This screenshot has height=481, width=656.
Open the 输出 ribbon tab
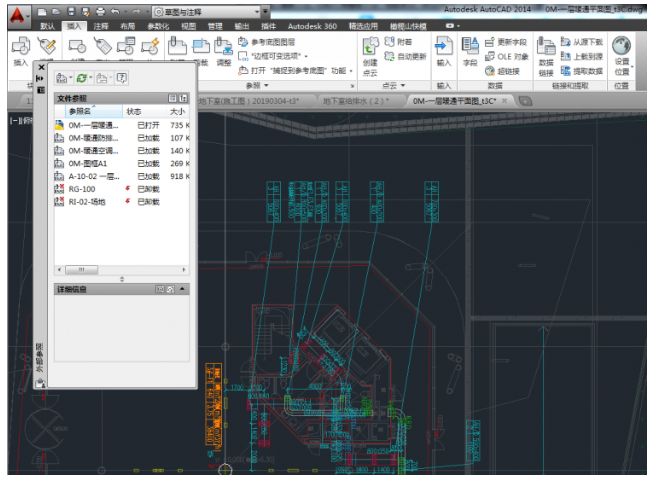click(242, 26)
